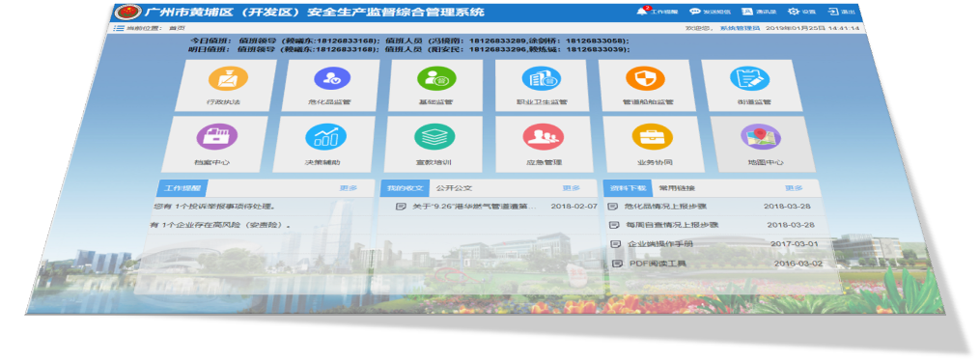The image size is (980, 362).
Task: Open 应急管理 red people icon
Action: click(544, 137)
